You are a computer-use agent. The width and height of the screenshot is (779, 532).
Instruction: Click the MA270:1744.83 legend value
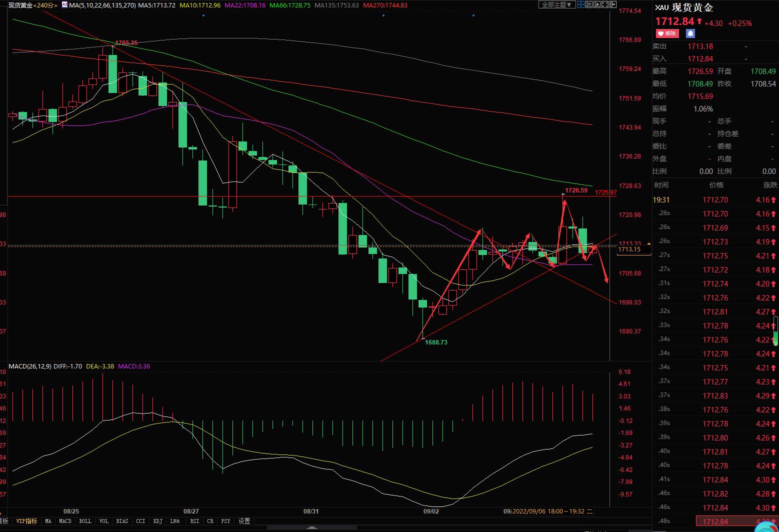pyautogui.click(x=385, y=5)
